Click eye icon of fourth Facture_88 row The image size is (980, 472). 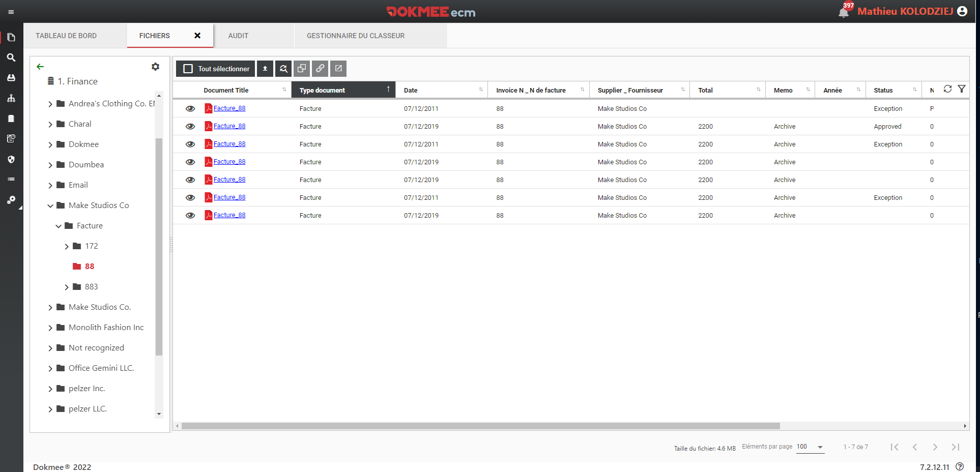(x=190, y=162)
